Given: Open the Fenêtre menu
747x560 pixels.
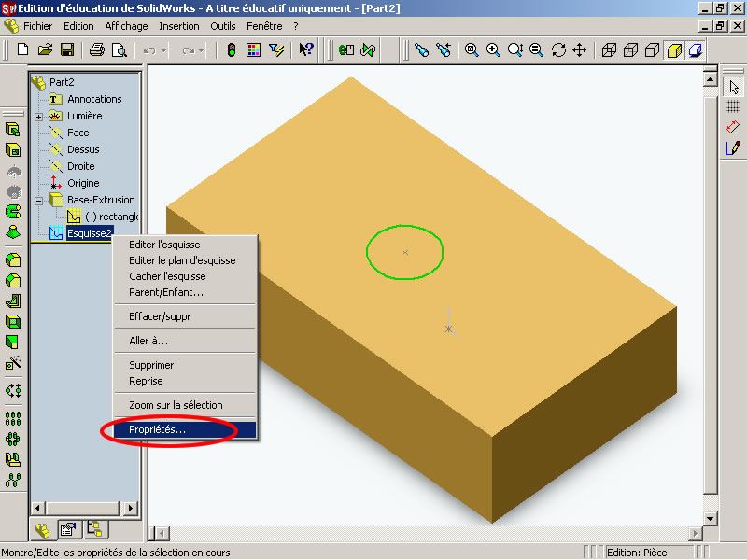Looking at the screenshot, I should 264,26.
